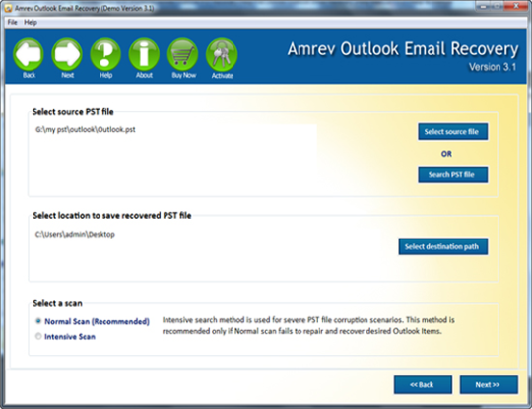Click the Select destination path button
This screenshot has width=532, height=409.
click(442, 246)
